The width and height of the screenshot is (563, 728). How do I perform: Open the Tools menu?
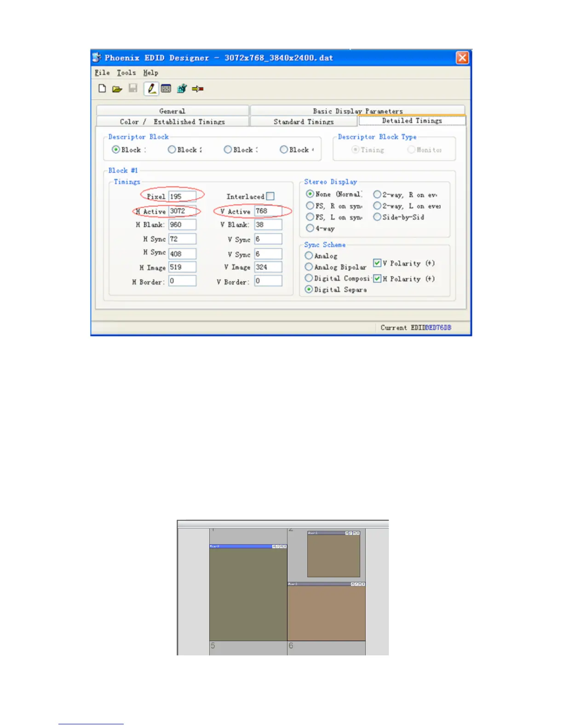126,73
